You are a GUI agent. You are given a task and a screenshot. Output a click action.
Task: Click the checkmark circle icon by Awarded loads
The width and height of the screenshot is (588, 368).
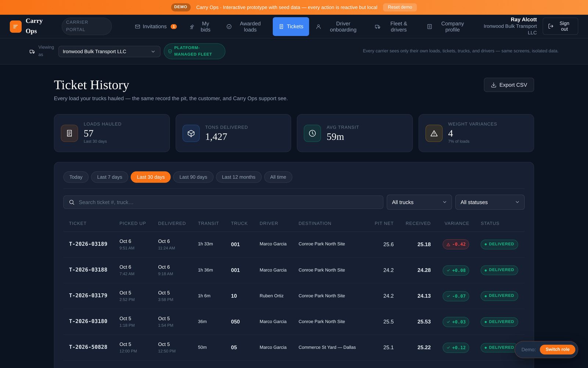(x=229, y=26)
